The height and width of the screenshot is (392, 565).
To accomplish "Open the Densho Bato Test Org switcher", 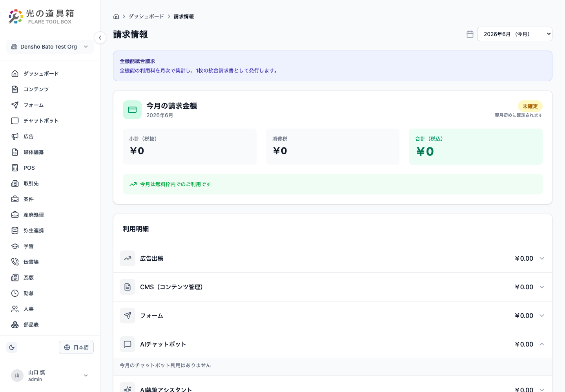I will [x=50, y=47].
